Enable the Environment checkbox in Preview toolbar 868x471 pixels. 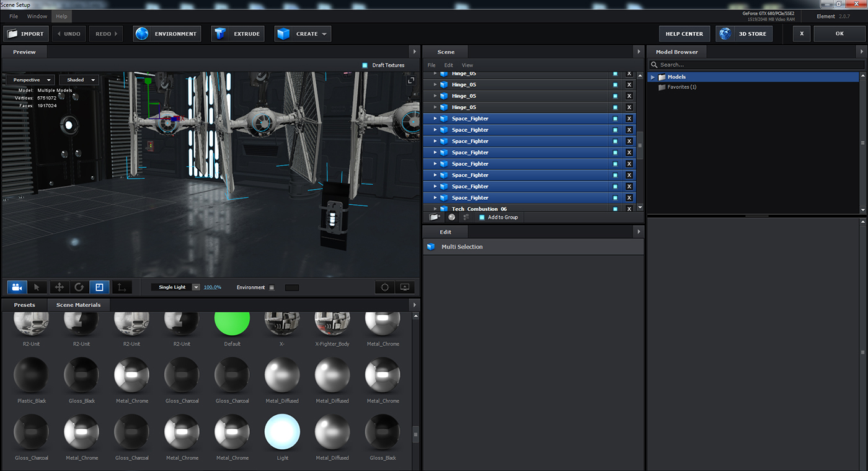click(272, 287)
